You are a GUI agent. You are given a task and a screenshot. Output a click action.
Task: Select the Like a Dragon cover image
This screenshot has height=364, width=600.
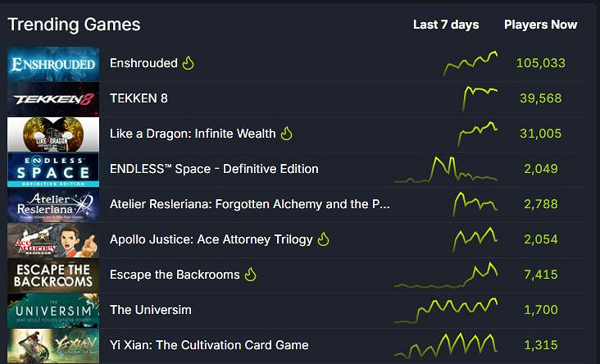pos(53,134)
